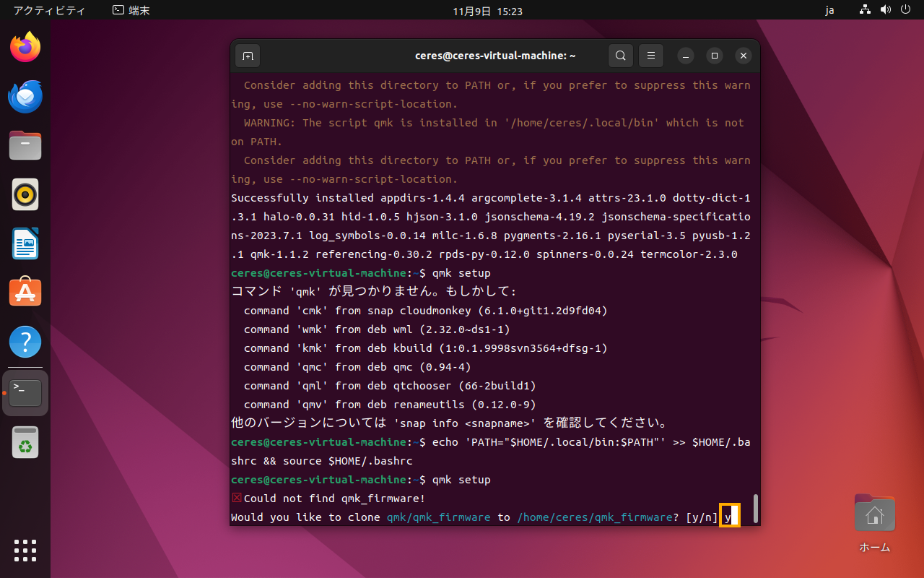Click "command 'cmk' from snap cloudmonkey" line
The height and width of the screenshot is (578, 924).
[426, 311]
